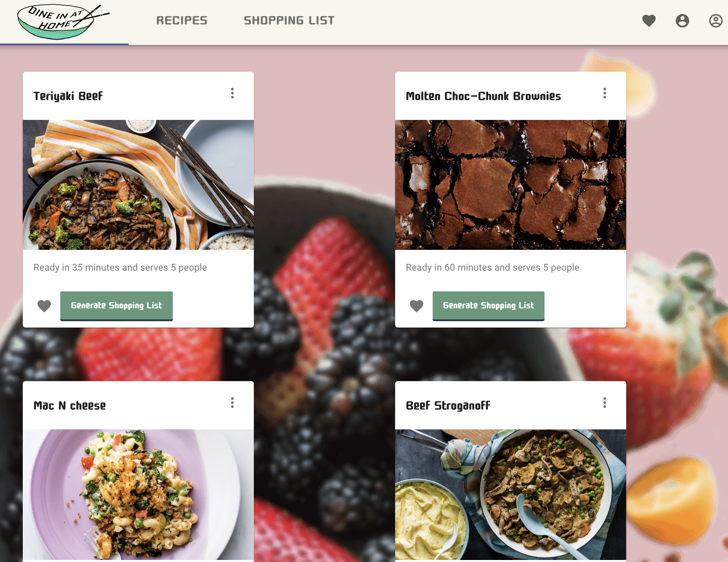View the Beef Stroganoff image
Viewport: 728px width, 562px height.
coord(511,496)
